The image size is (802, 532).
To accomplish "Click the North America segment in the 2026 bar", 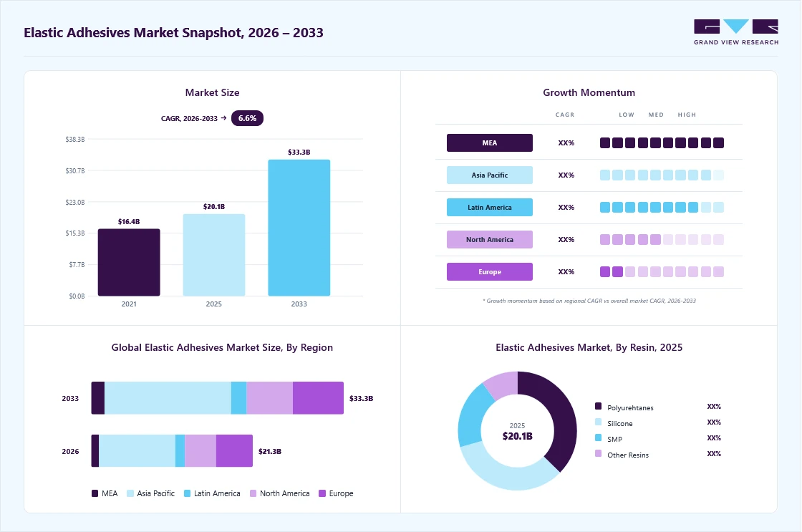I will [200, 450].
